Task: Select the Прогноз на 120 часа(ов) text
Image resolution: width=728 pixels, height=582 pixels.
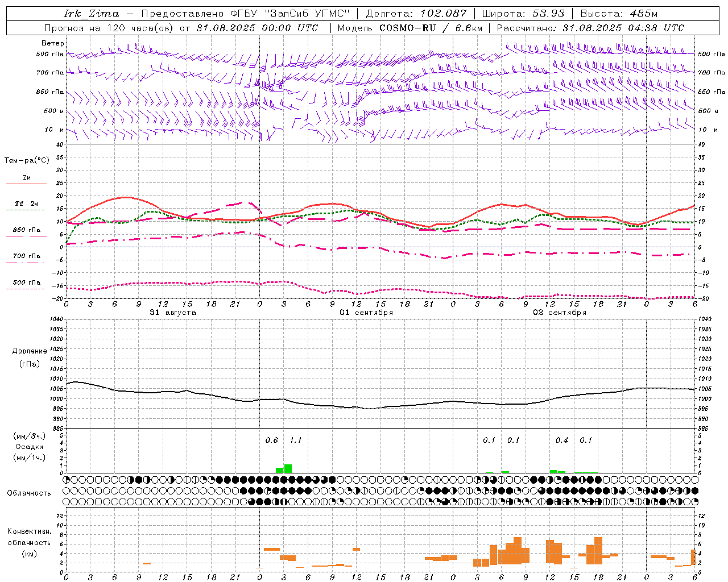Action: pos(110,28)
